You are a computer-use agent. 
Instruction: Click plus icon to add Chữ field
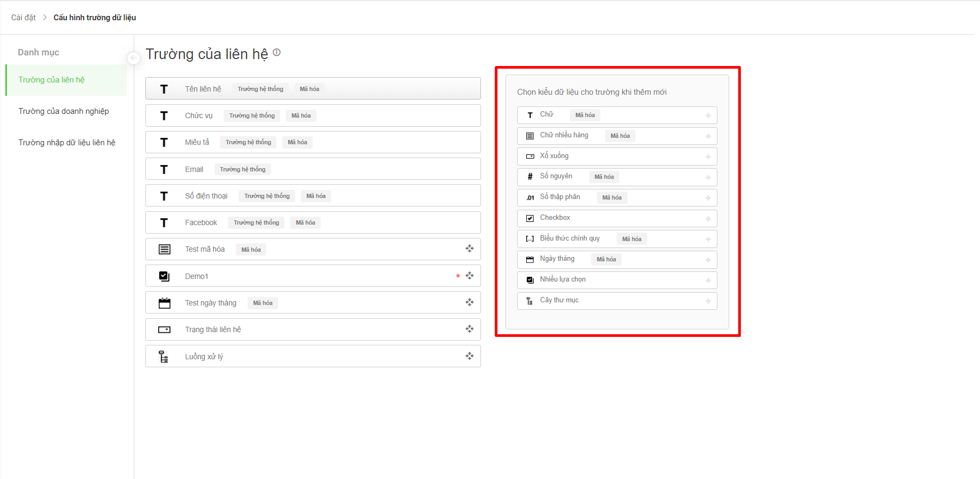(708, 115)
